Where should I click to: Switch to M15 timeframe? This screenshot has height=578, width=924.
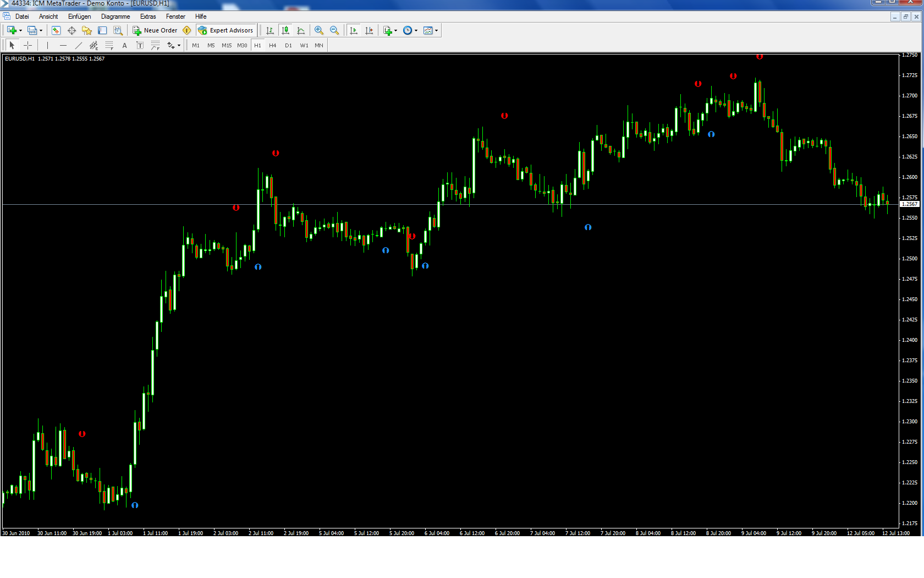pos(227,45)
